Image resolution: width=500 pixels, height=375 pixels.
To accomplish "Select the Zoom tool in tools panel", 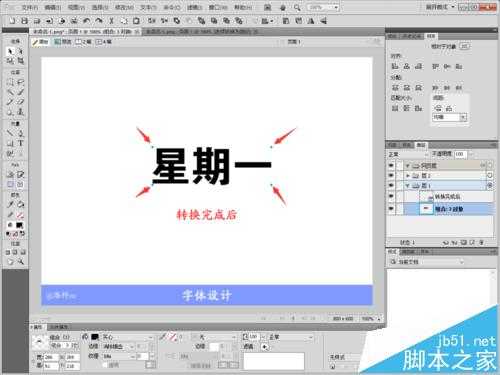I will (20, 262).
